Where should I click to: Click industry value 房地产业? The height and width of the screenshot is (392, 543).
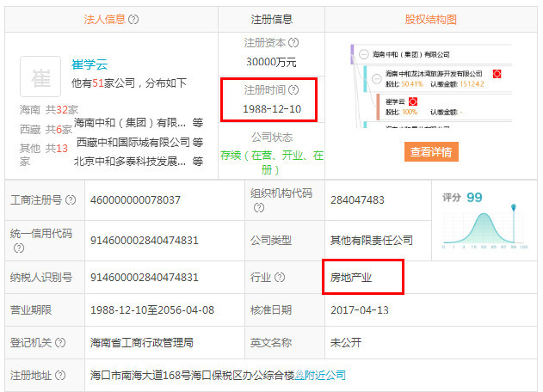(351, 277)
